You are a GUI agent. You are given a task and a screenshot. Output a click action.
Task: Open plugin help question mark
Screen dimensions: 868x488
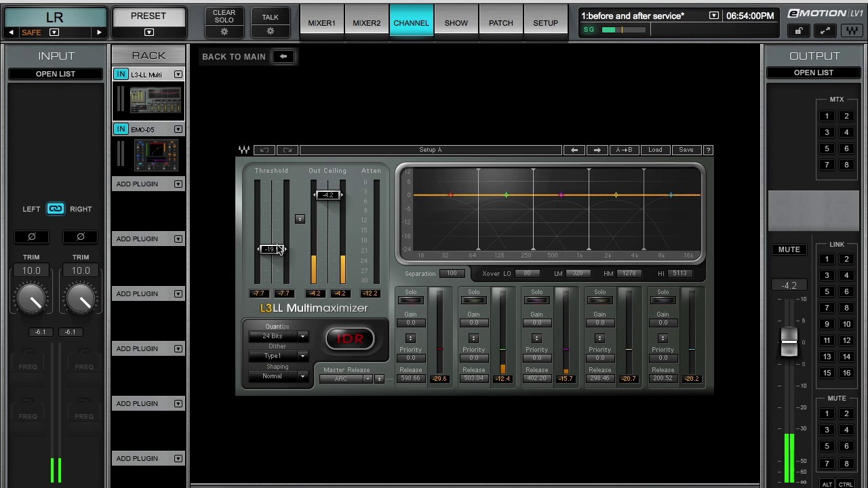708,150
